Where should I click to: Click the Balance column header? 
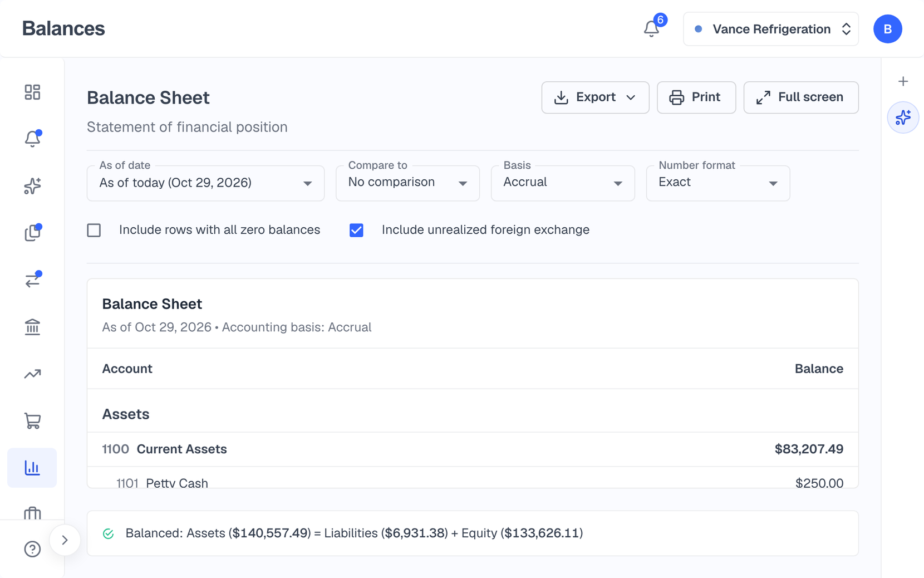coord(819,369)
